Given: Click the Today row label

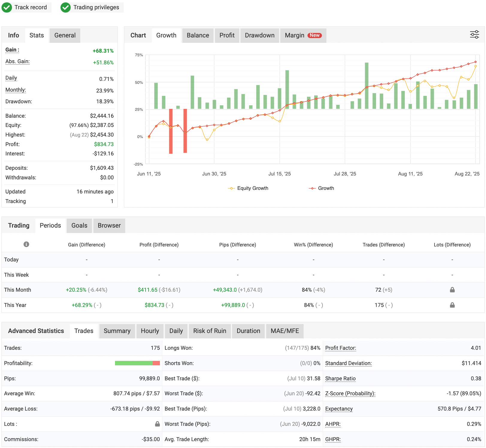Looking at the screenshot, I should tap(11, 260).
